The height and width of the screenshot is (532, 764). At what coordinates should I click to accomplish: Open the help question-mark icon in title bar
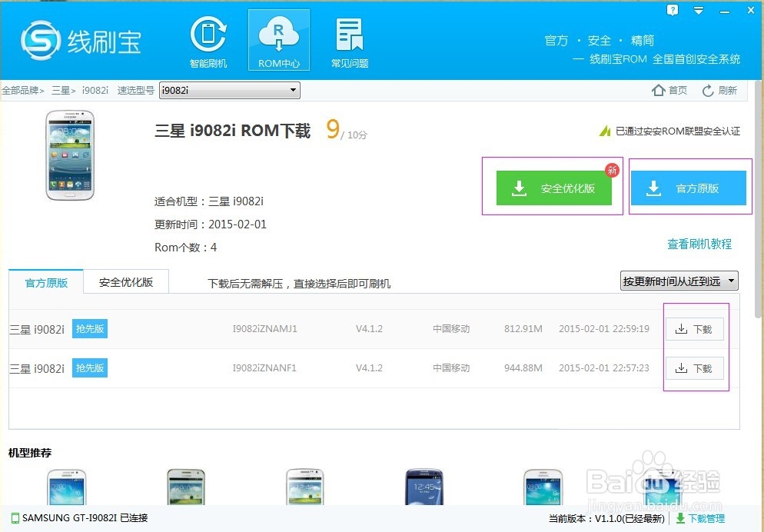pyautogui.click(x=673, y=10)
